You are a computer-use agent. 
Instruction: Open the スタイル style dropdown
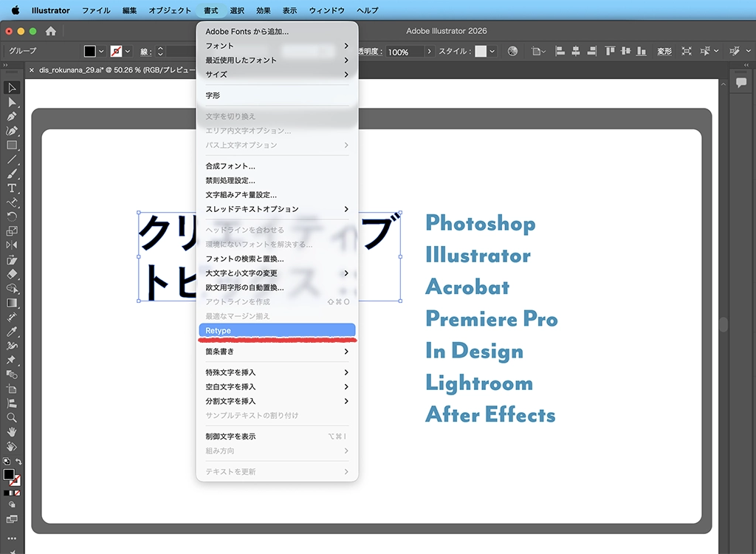click(x=492, y=52)
